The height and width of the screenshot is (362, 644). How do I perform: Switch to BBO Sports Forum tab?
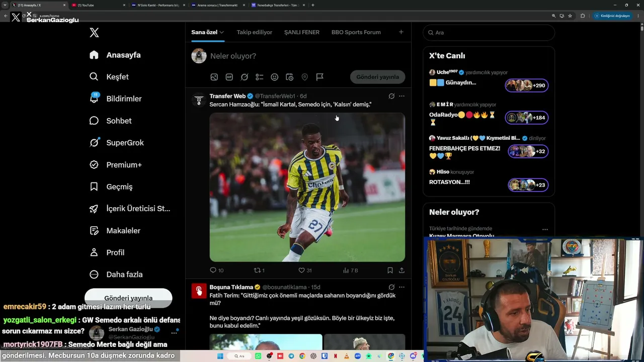tap(356, 32)
